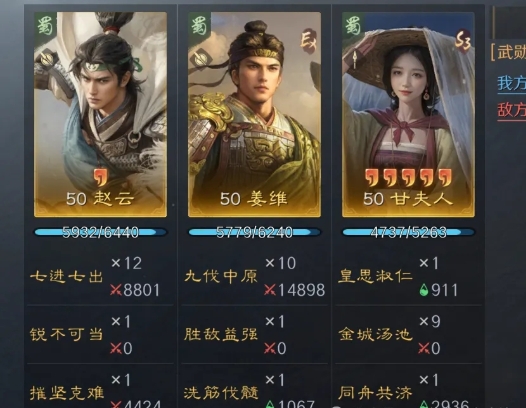Switch to the 敌方 tab
Image resolution: width=526 pixels, height=408 pixels.
(511, 110)
